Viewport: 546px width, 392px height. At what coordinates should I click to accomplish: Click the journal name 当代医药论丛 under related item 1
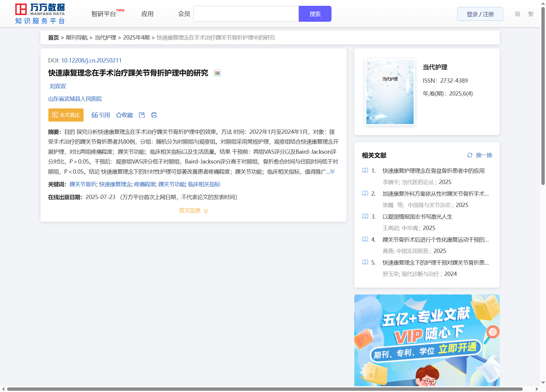pos(418,182)
